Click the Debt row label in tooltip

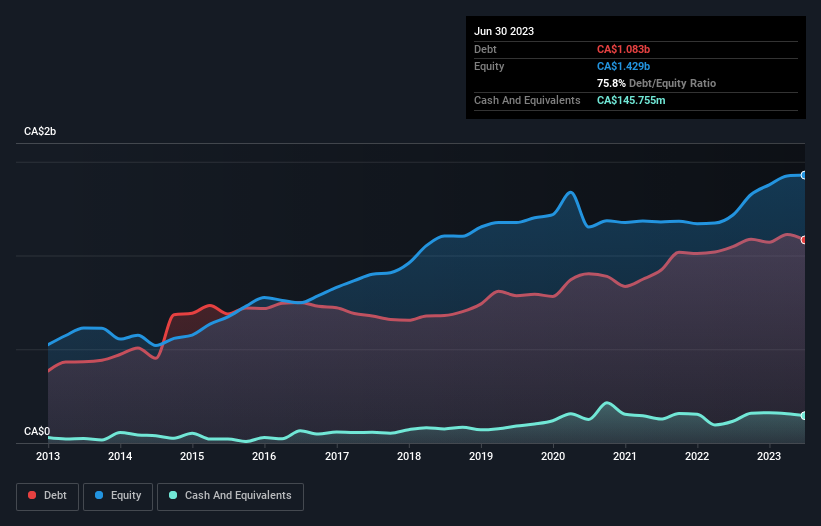[485, 49]
